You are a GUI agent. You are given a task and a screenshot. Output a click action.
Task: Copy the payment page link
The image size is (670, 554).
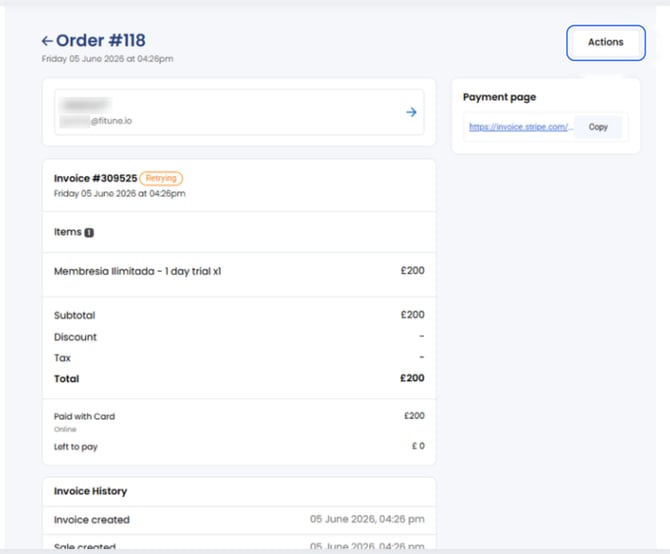(598, 127)
